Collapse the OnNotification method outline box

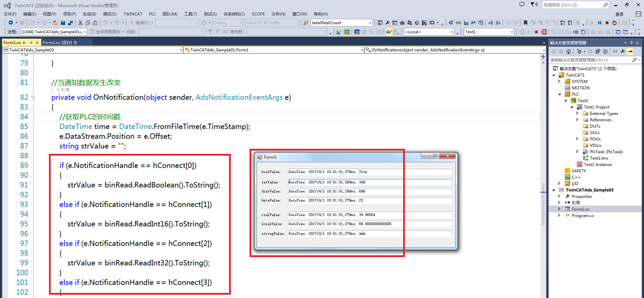click(x=33, y=97)
